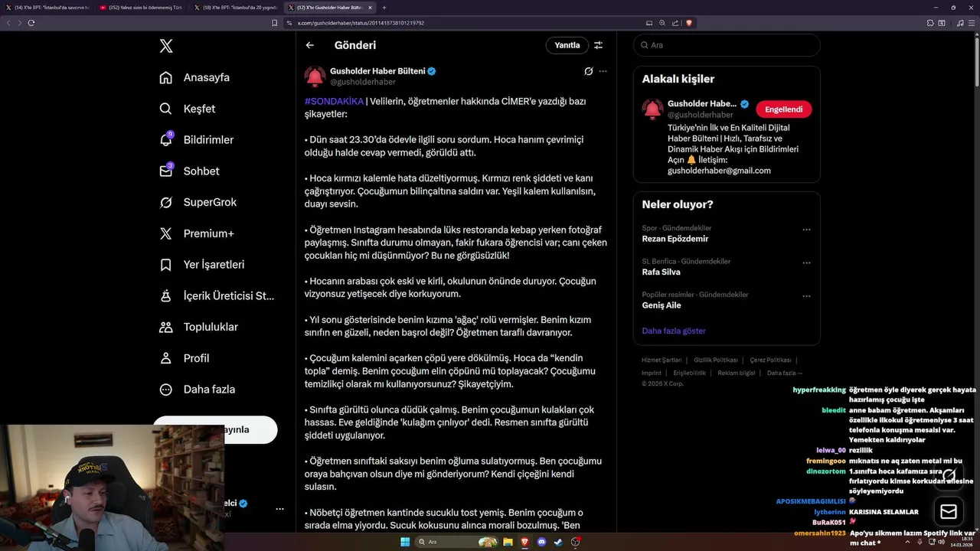This screenshot has width=980, height=551.
Task: Click the taskbar Ara search box
Action: click(x=456, y=542)
